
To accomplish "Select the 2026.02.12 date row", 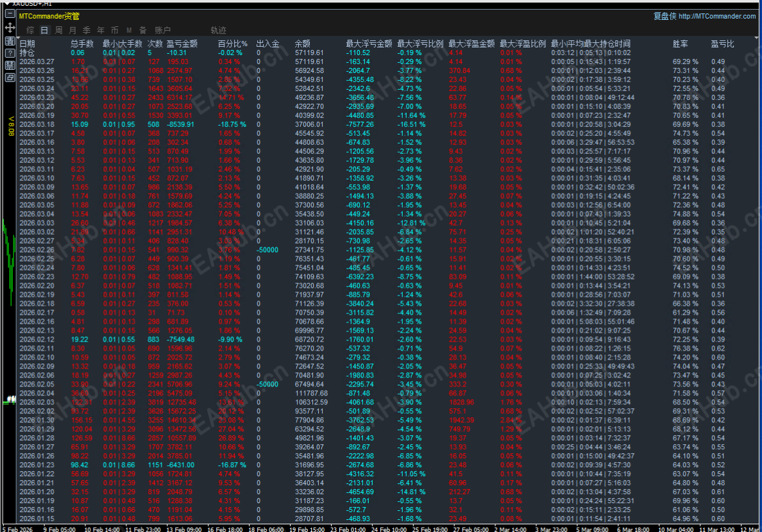I will coord(37,340).
